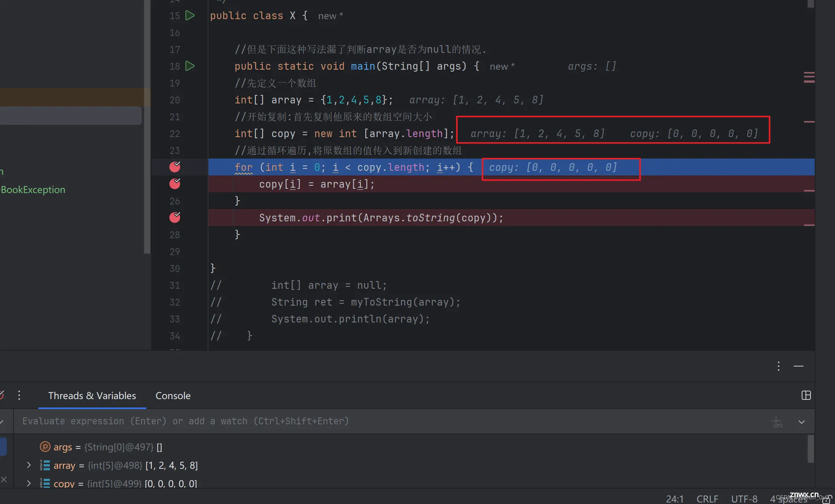Click the red breakpoint icon on line 25
The height and width of the screenshot is (504, 835).
(174, 183)
